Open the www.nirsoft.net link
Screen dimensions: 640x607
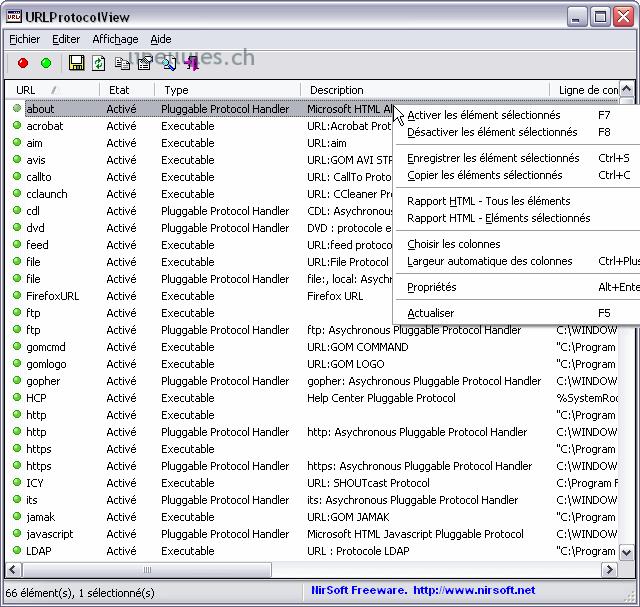click(474, 590)
